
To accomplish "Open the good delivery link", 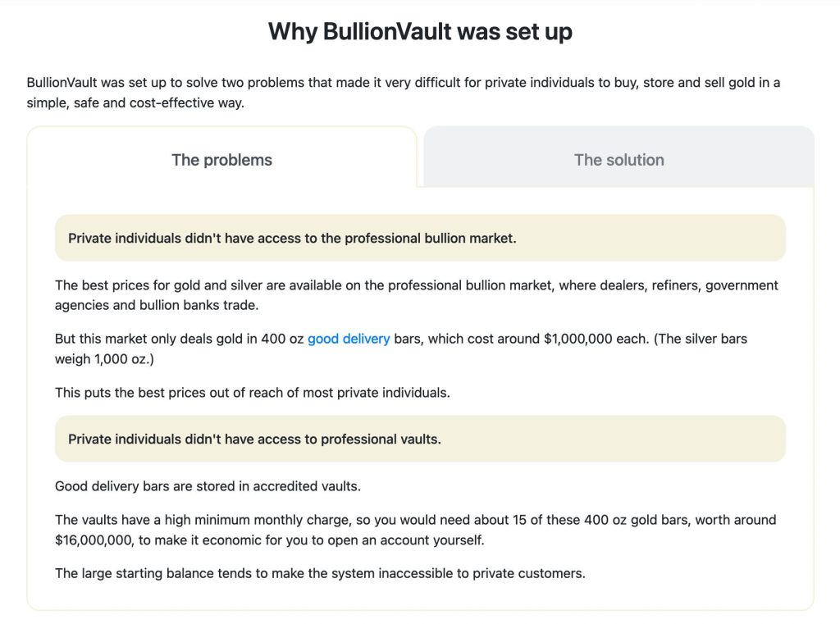I will coord(349,339).
